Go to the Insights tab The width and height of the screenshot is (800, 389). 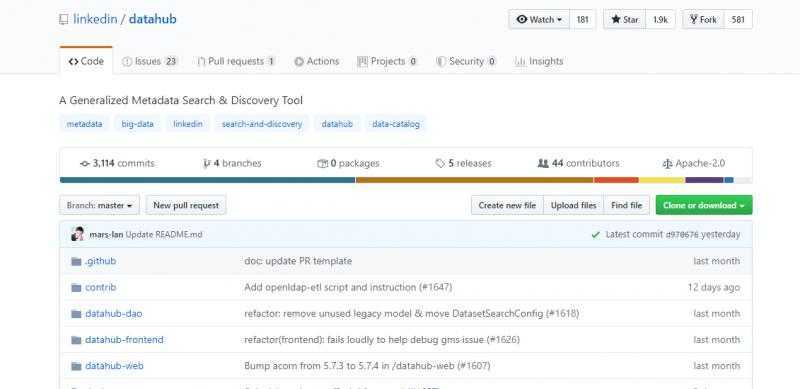[x=539, y=61]
